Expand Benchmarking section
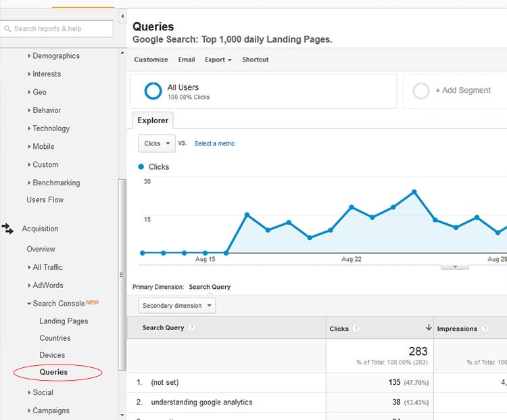507x420 pixels. point(53,183)
